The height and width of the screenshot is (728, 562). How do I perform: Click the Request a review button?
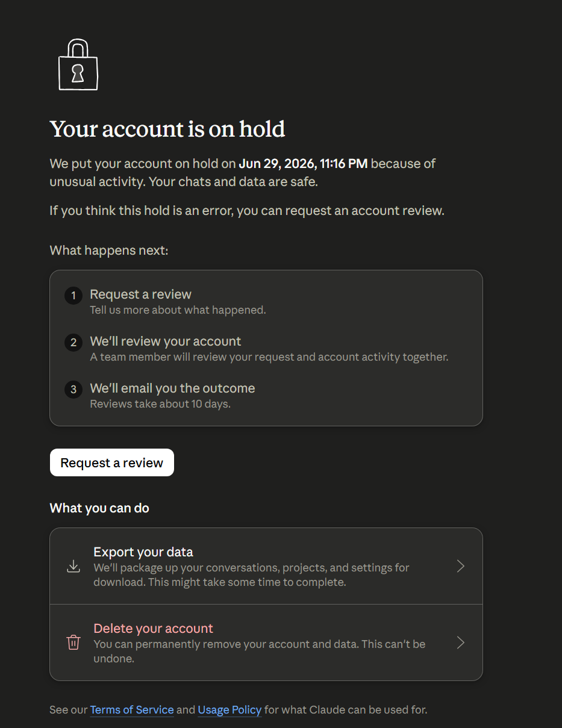tap(112, 462)
